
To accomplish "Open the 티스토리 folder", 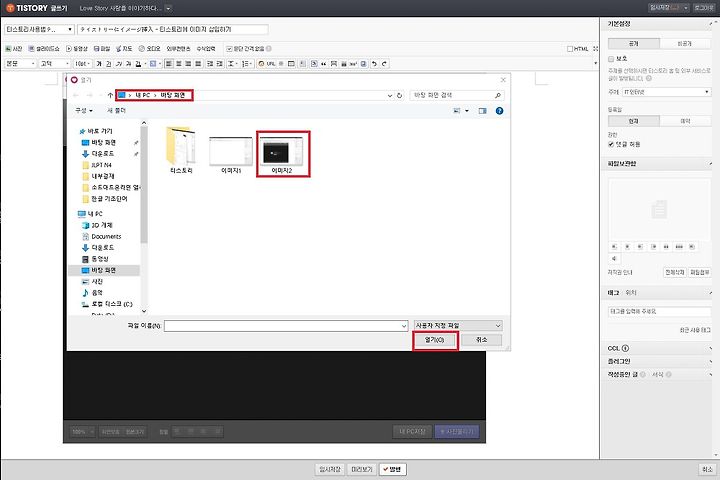I will pyautogui.click(x=180, y=150).
